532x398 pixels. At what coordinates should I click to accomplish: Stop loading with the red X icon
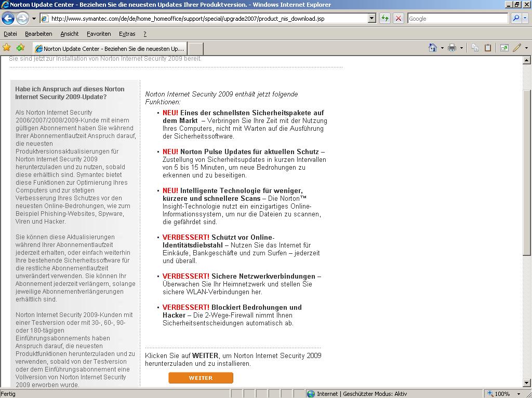398,18
